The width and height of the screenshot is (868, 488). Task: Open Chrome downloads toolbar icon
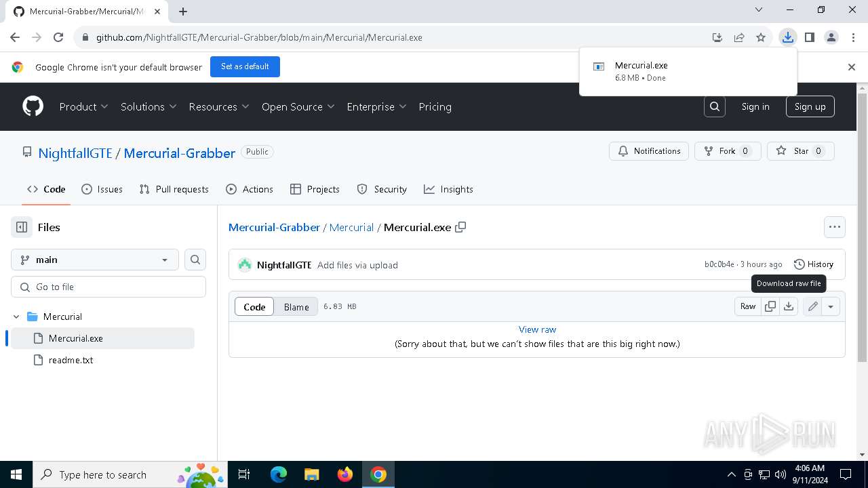click(x=787, y=37)
